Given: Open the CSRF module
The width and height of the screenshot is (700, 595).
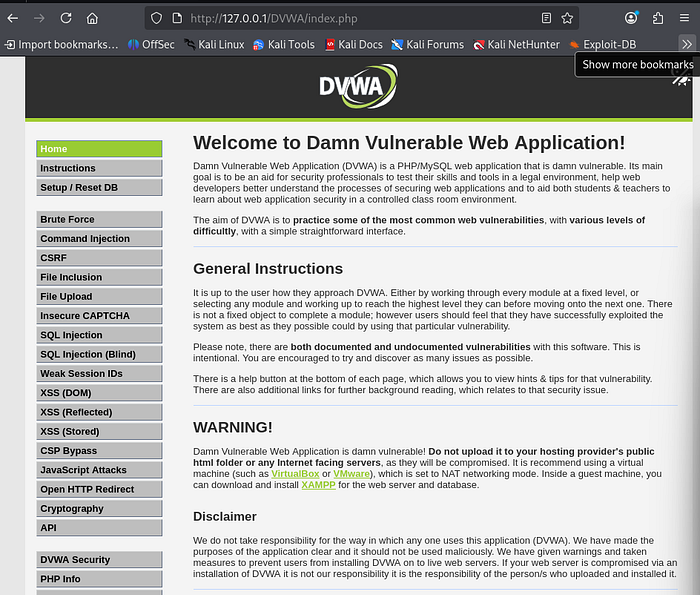Looking at the screenshot, I should (x=99, y=258).
